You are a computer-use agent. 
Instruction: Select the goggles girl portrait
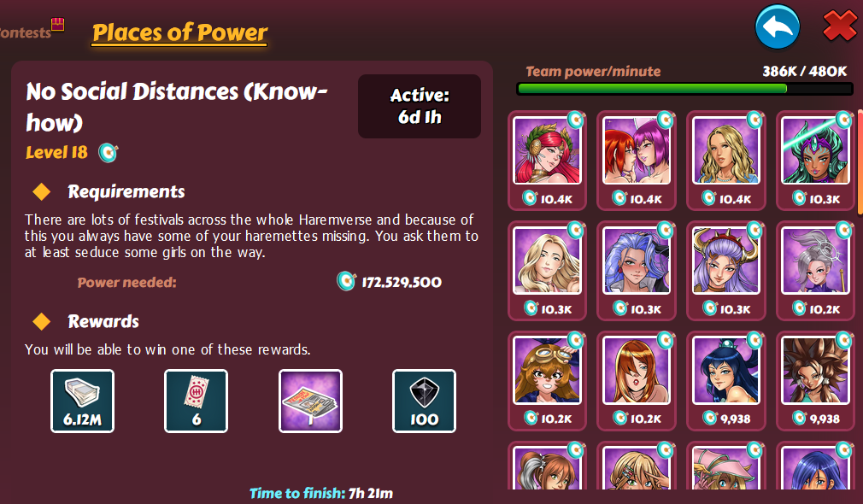pos(547,381)
